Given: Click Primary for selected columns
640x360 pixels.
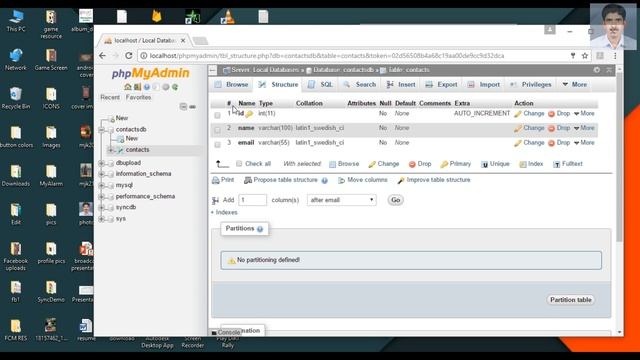Looking at the screenshot, I should (x=456, y=164).
